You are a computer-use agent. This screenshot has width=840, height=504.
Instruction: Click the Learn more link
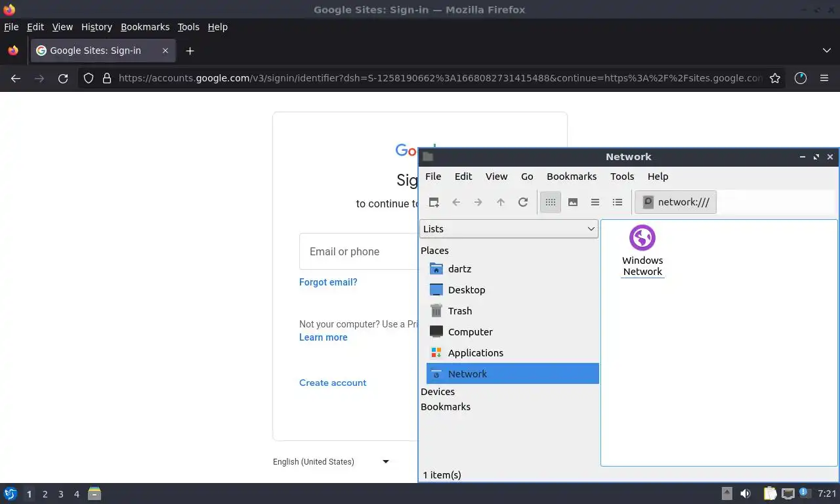click(324, 337)
